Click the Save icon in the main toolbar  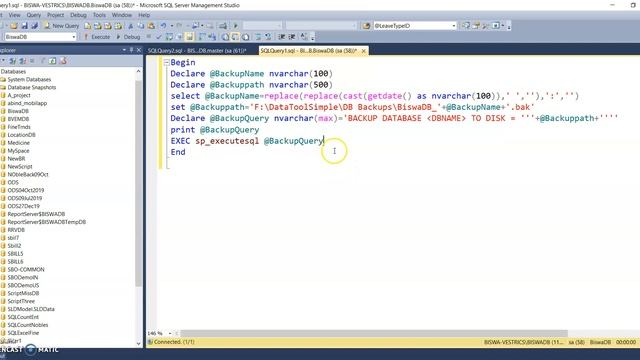coord(24,26)
